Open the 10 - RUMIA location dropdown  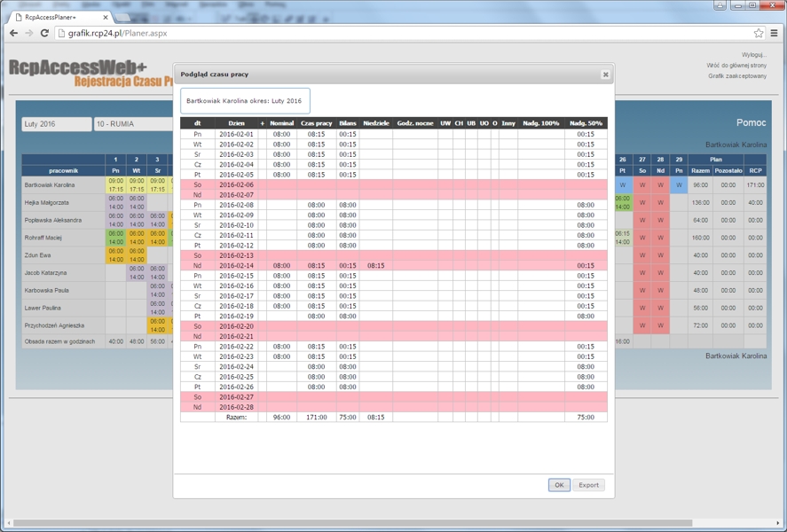133,124
